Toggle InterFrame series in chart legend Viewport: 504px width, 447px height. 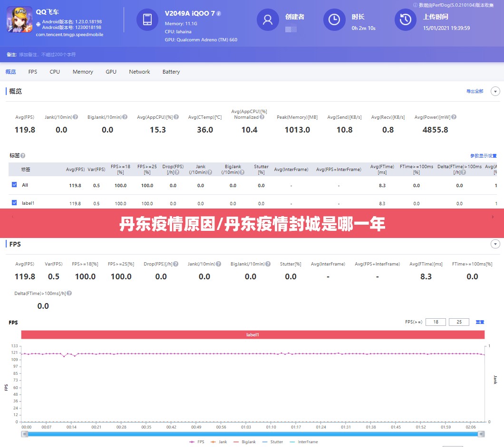[x=304, y=442]
